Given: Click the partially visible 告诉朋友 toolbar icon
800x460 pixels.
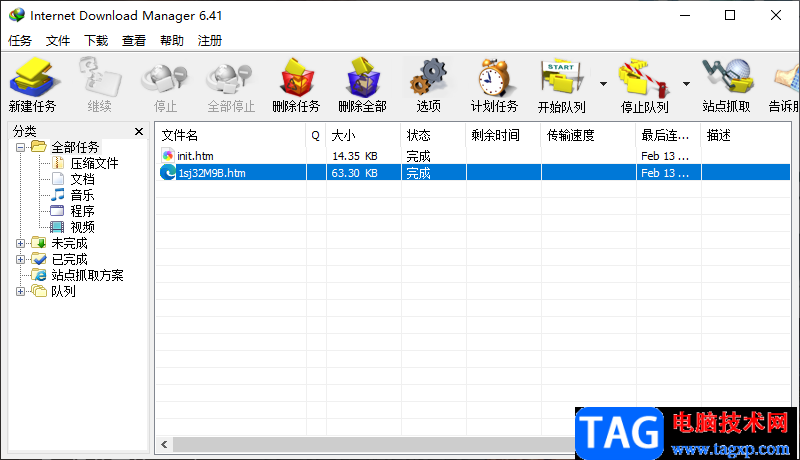Looking at the screenshot, I should (x=787, y=78).
